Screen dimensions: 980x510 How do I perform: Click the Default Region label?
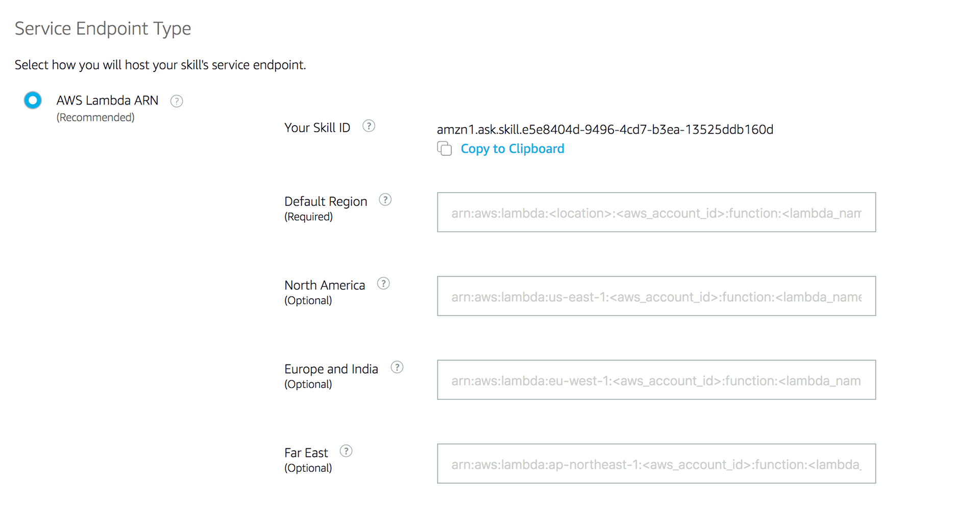pyautogui.click(x=326, y=202)
